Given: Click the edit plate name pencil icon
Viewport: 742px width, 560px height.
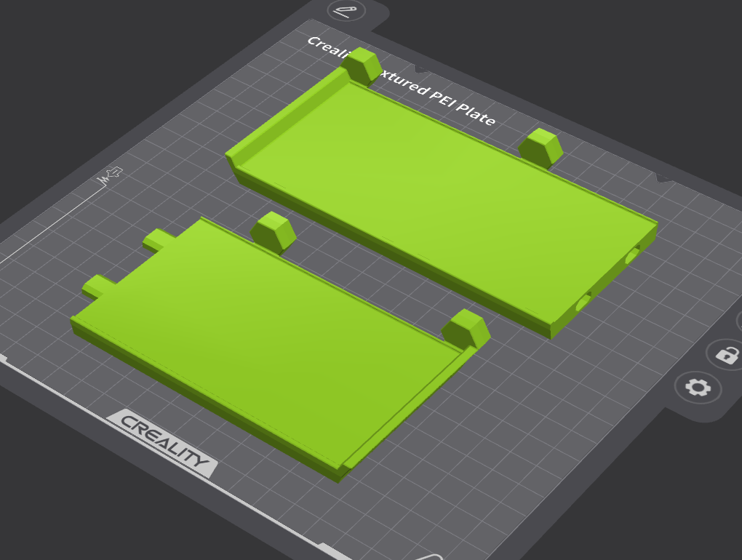Looking at the screenshot, I should [x=346, y=10].
